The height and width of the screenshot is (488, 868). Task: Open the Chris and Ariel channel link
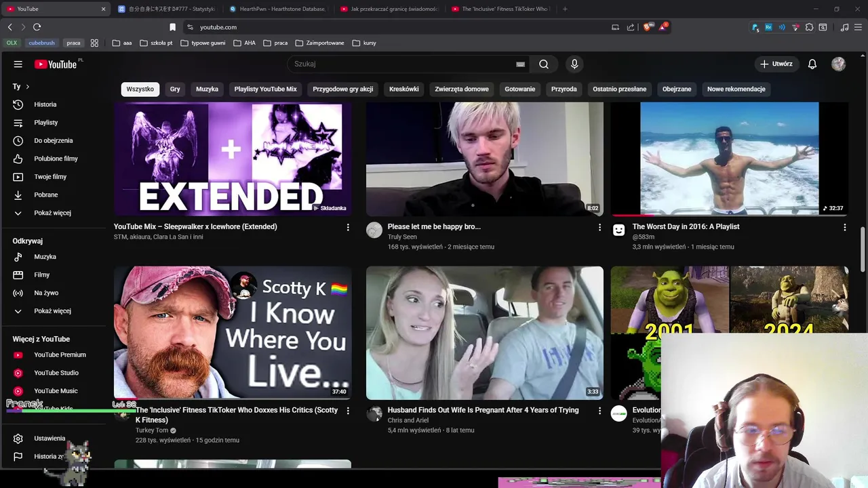pyautogui.click(x=408, y=420)
